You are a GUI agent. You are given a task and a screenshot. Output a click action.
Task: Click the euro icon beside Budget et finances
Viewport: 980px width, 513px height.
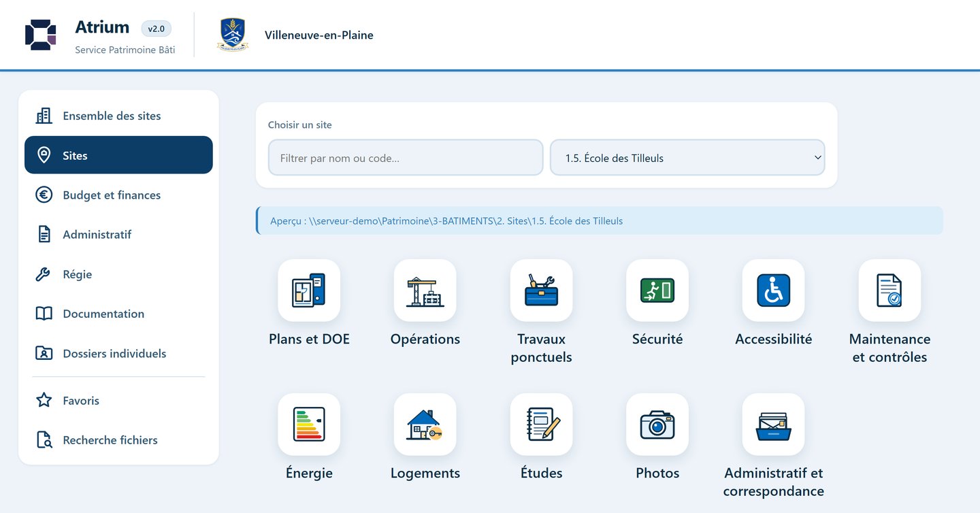tap(44, 195)
